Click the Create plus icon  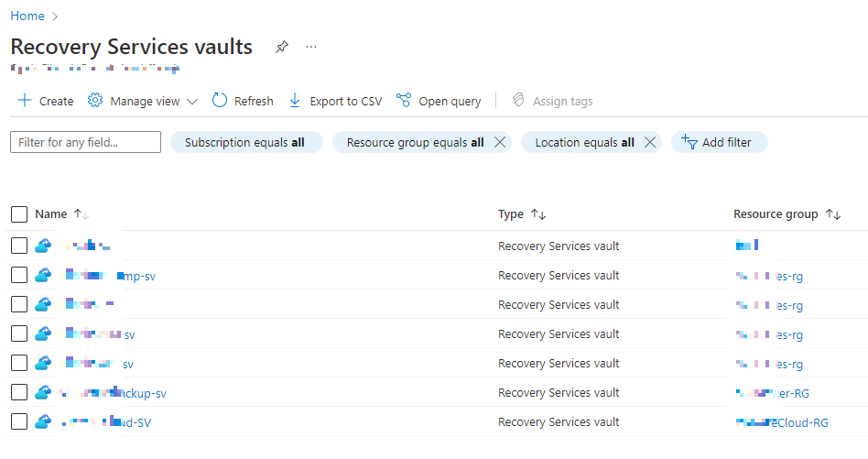pos(25,100)
